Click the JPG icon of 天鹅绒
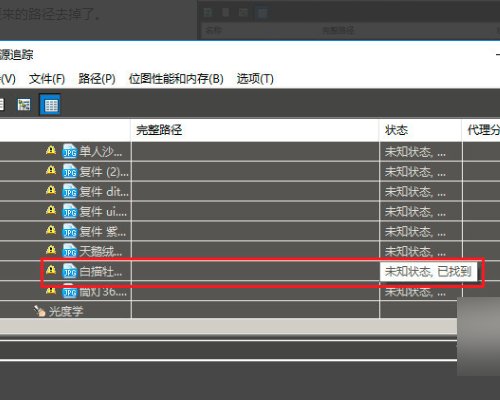The height and width of the screenshot is (400, 500). (70, 251)
